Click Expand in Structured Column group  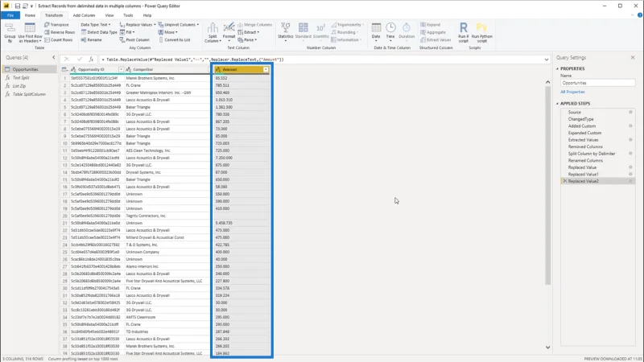(x=430, y=25)
